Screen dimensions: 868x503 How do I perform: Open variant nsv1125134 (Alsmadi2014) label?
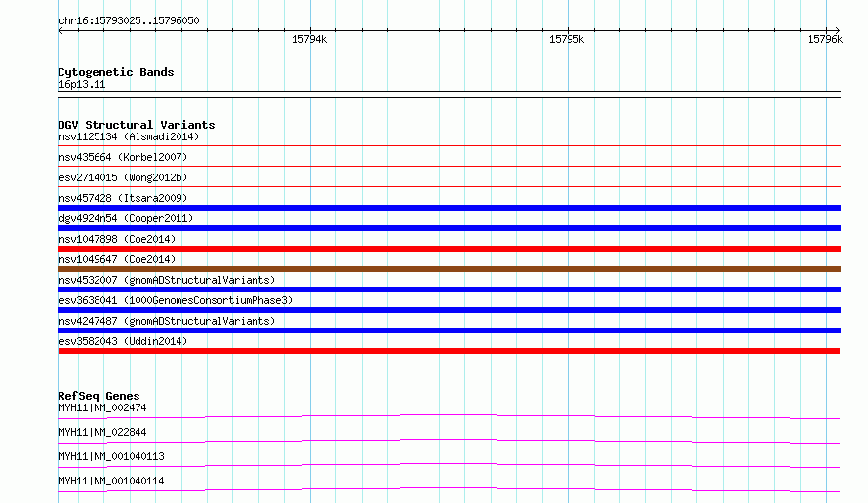129,136
